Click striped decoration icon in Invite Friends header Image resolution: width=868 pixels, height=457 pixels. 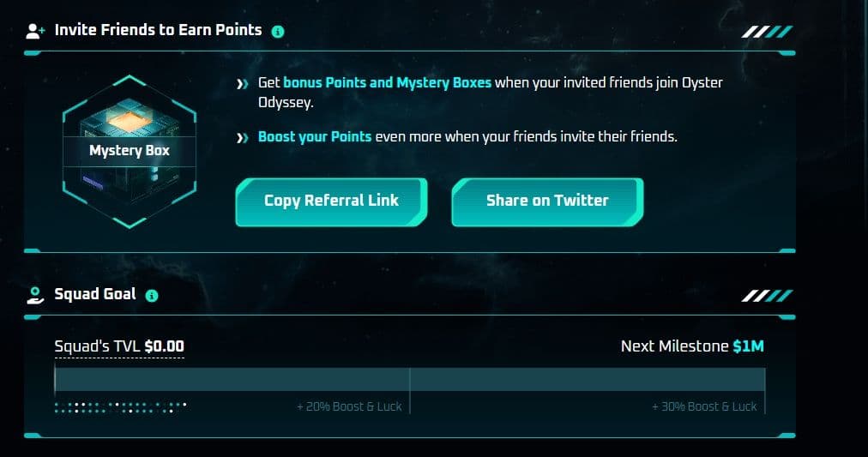[x=767, y=32]
